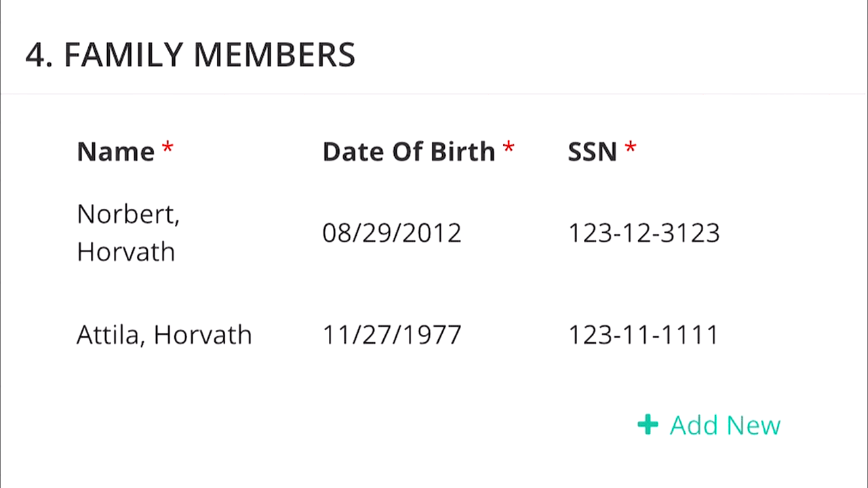Click the plus icon beside Add New

click(x=648, y=425)
